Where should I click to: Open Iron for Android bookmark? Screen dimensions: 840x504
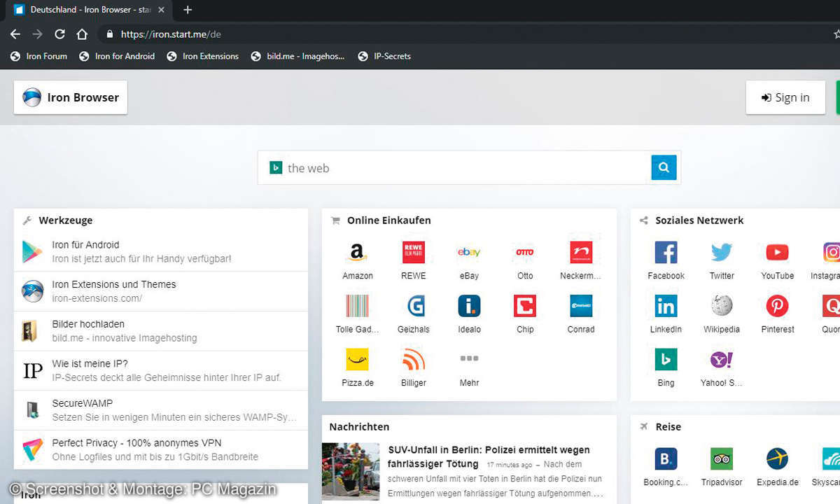[x=117, y=56]
